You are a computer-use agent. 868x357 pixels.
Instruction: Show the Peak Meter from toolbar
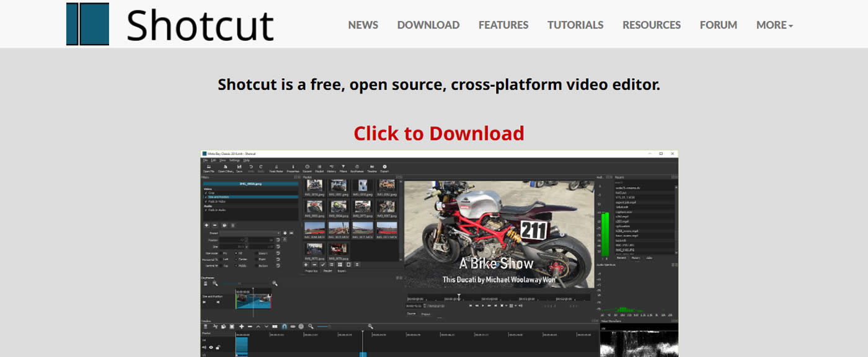(277, 169)
